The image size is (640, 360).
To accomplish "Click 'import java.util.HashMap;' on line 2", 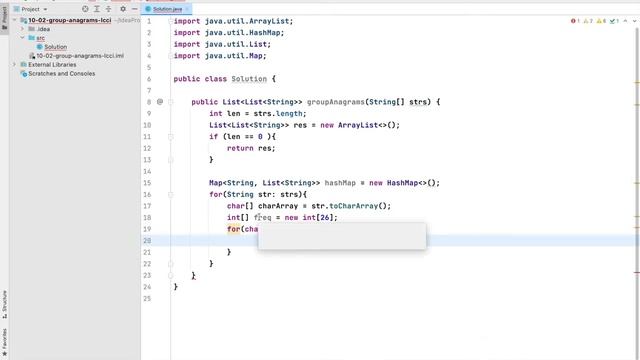I will (x=229, y=33).
